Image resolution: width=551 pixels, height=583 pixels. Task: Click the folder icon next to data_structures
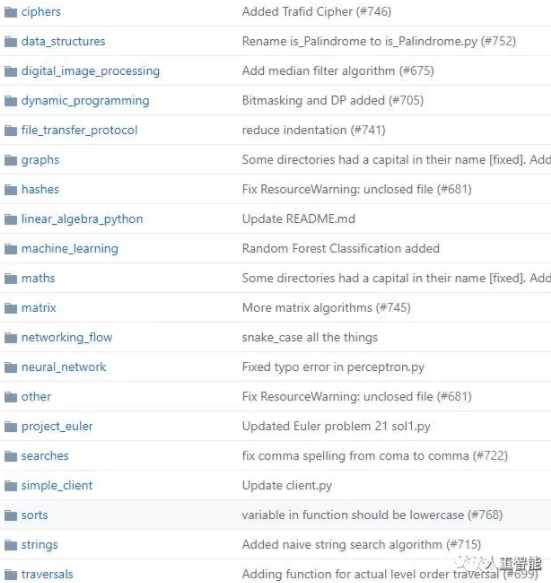coord(11,42)
